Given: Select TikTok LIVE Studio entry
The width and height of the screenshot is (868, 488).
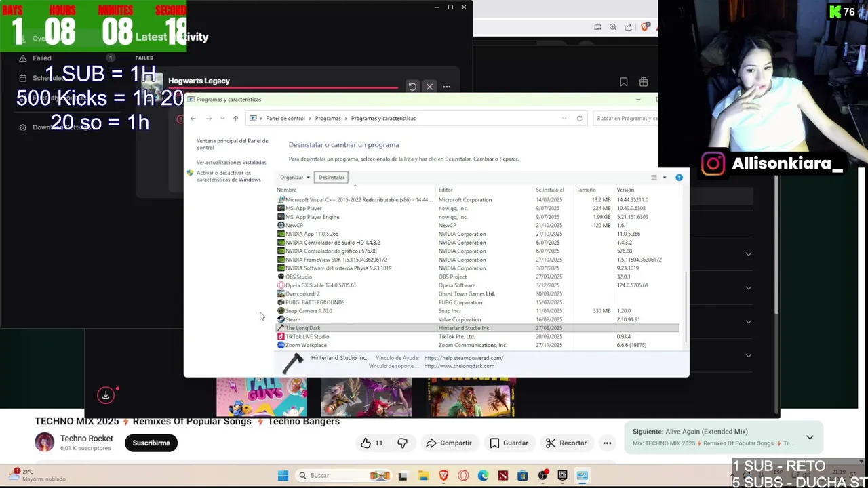Looking at the screenshot, I should pos(477,337).
